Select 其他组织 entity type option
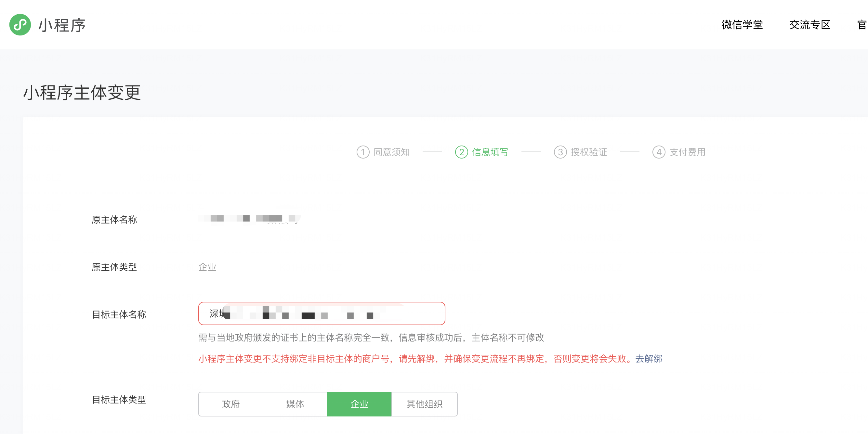 [424, 404]
